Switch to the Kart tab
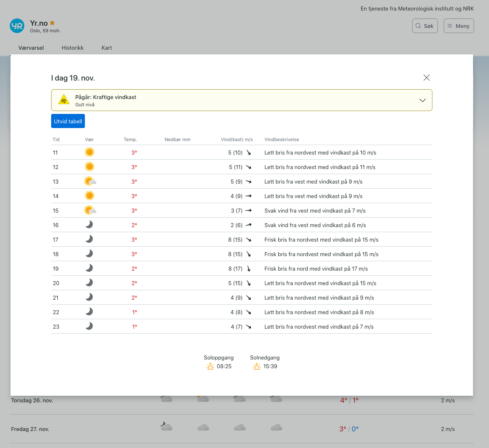Screen dimensions: 489x448 [x=107, y=48]
